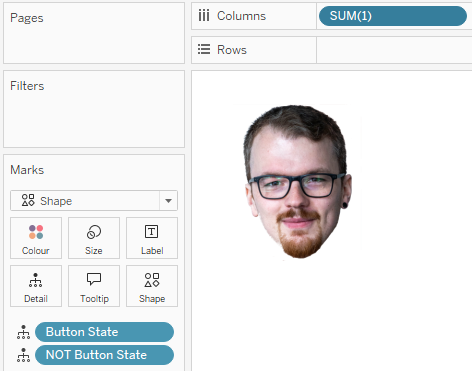Click the Marks card title

pos(27,170)
